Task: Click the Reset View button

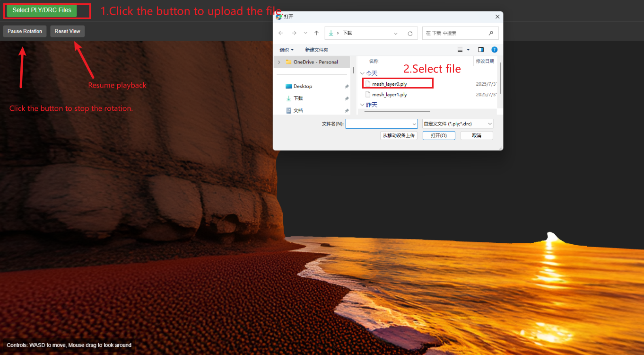Action: 67,31
